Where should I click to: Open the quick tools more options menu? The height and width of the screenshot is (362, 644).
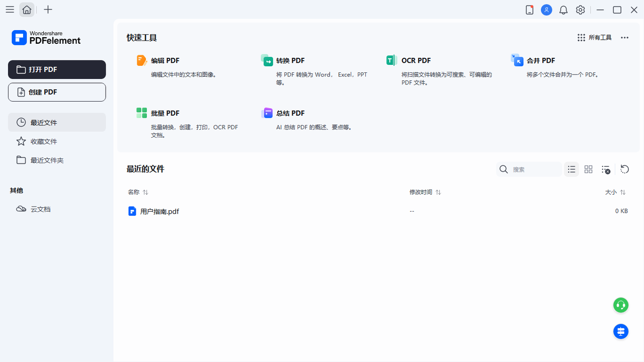624,37
